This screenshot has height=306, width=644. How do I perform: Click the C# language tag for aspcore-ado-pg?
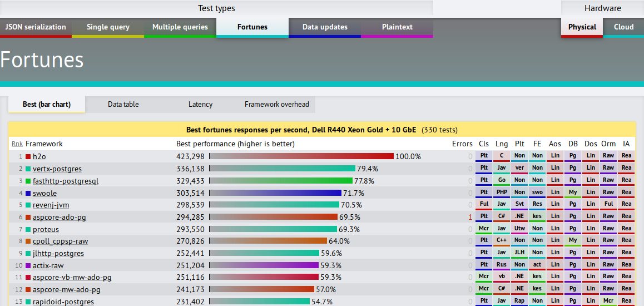(x=502, y=216)
